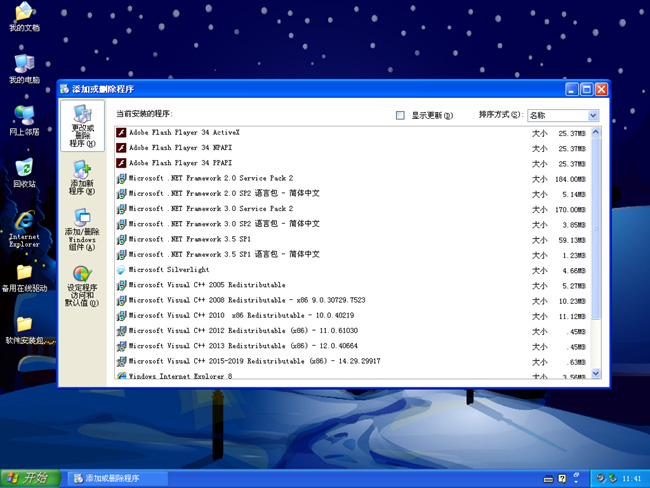Click Visual C++ 2010 x86 Redistributable icon
This screenshot has height=488, width=650.
coord(121,316)
